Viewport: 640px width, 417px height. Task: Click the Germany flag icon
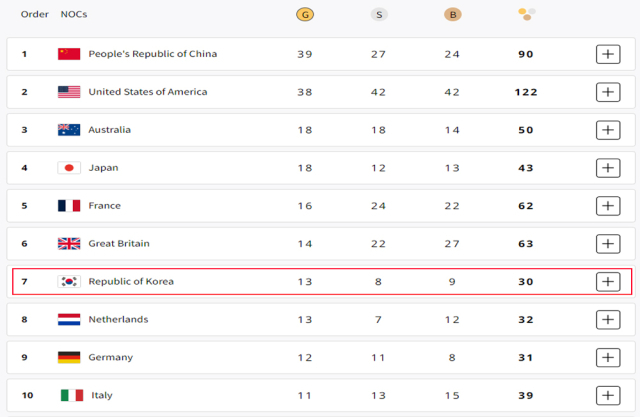pos(69,357)
